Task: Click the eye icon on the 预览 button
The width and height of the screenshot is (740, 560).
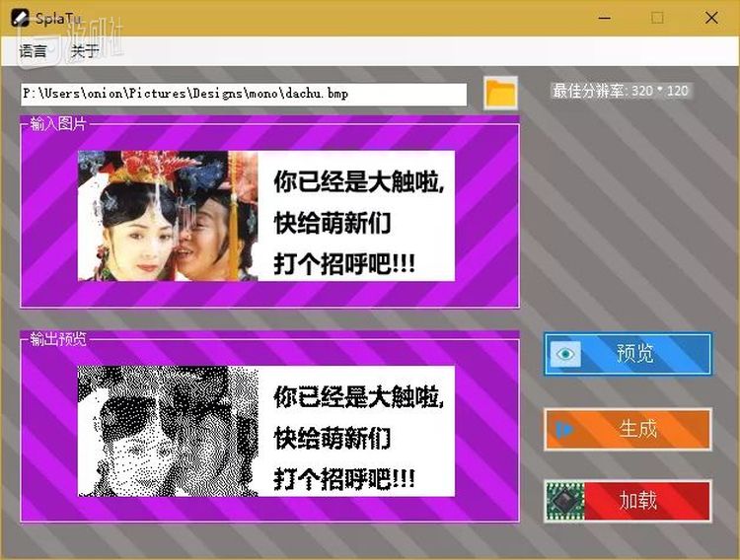Action: pyautogui.click(x=565, y=354)
